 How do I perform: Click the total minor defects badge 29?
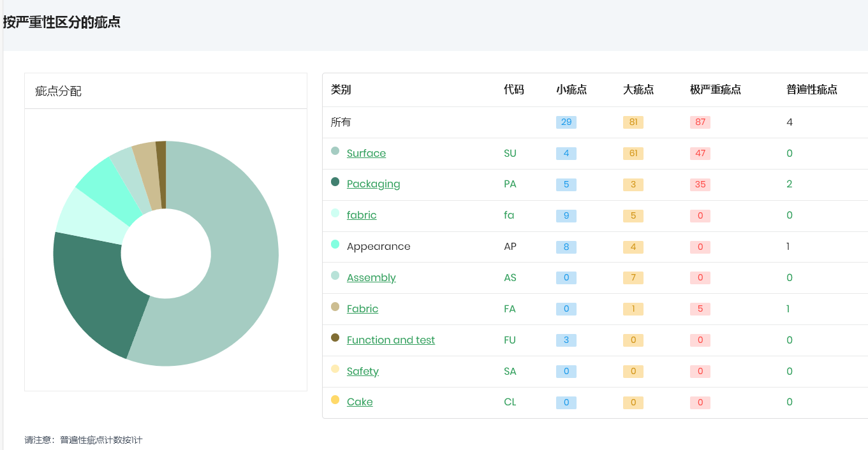click(566, 122)
